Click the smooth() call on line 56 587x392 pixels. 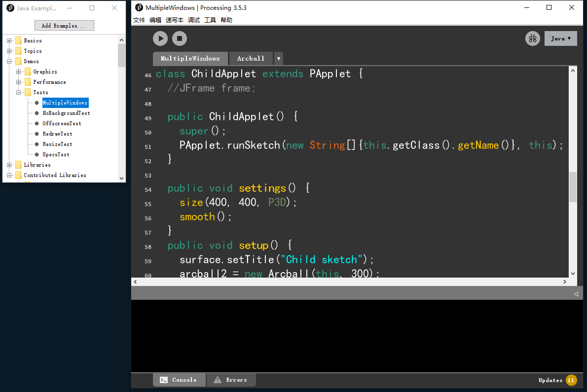click(x=206, y=216)
